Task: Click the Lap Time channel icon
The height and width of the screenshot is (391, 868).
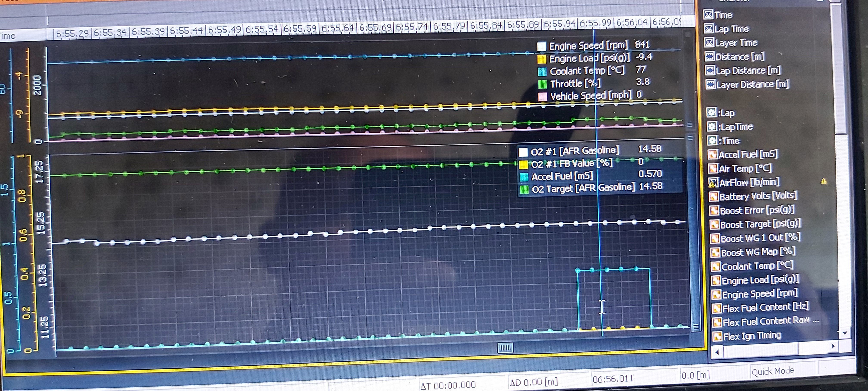Action: coord(709,29)
